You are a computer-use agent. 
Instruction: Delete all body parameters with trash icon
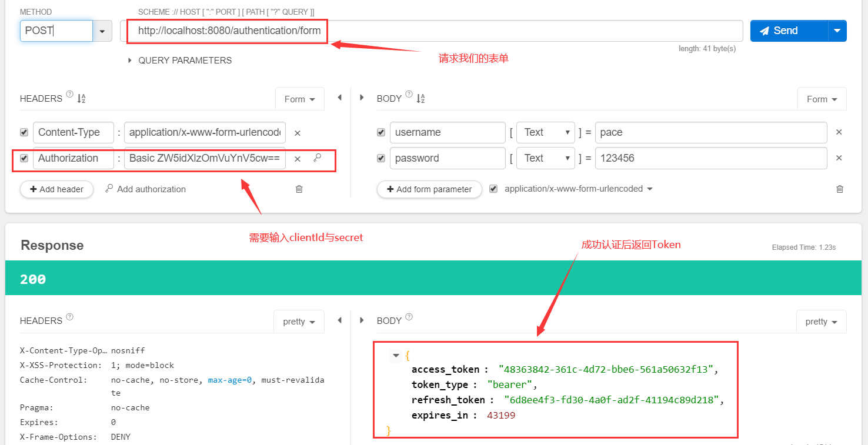click(x=840, y=189)
